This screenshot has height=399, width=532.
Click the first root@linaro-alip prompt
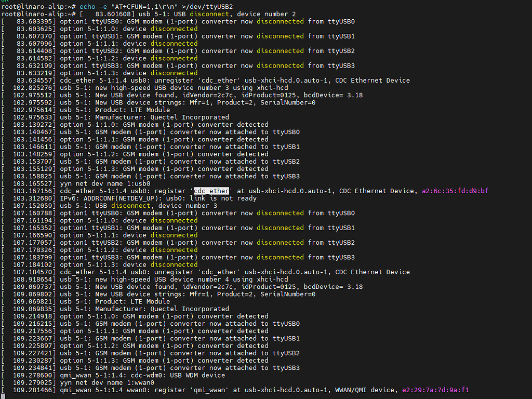point(37,6)
